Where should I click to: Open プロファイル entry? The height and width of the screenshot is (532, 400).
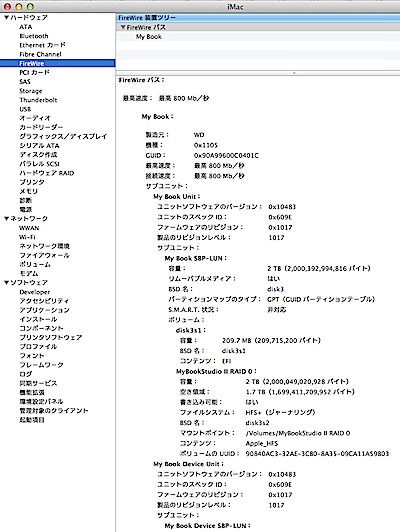tap(38, 347)
